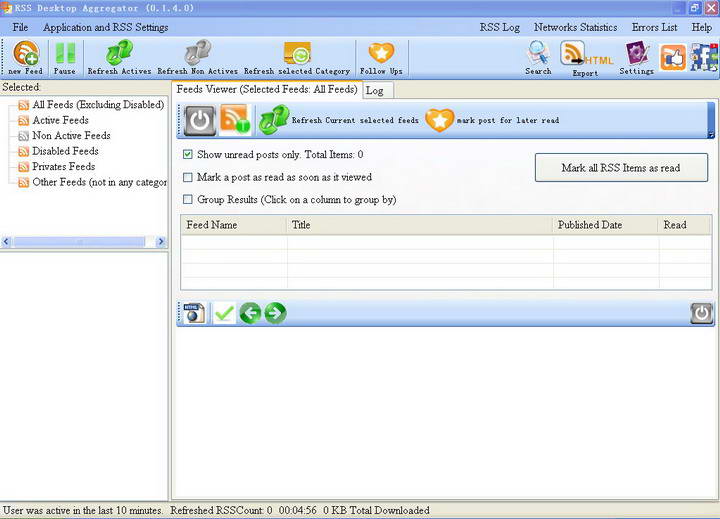The height and width of the screenshot is (519, 720).
Task: Sort by Feed Name column header
Action: click(234, 225)
